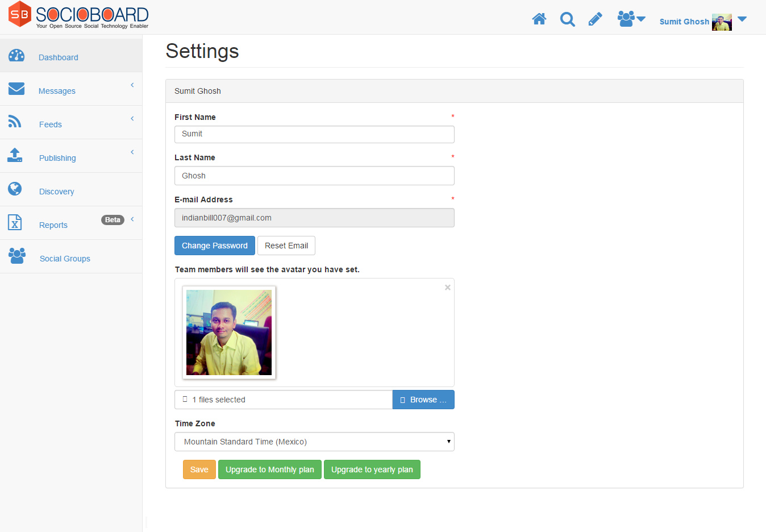Remove avatar preview with X
The height and width of the screenshot is (532, 766).
[448, 288]
